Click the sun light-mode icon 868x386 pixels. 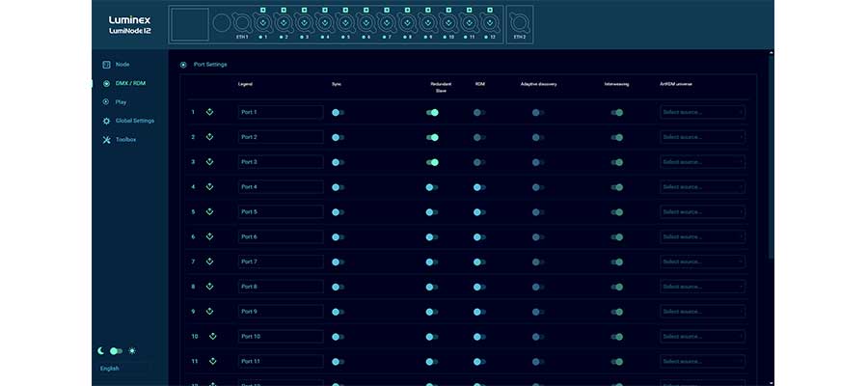(132, 350)
